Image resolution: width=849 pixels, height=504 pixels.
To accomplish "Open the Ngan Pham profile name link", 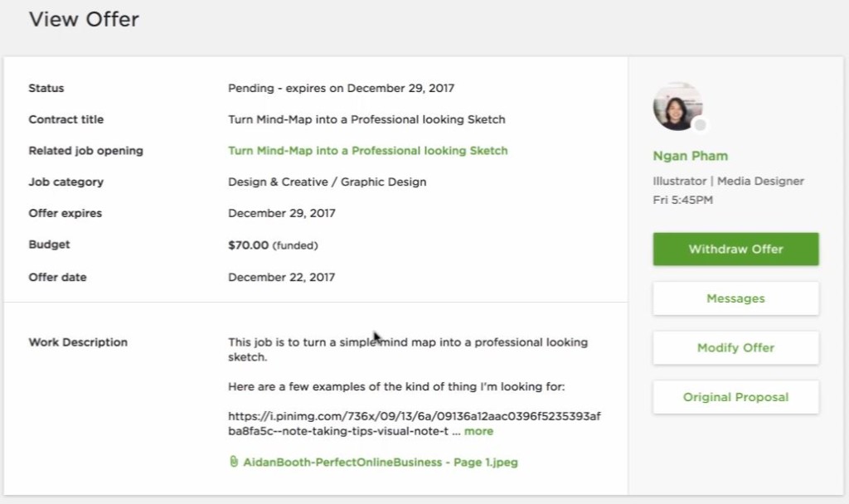I will click(691, 156).
